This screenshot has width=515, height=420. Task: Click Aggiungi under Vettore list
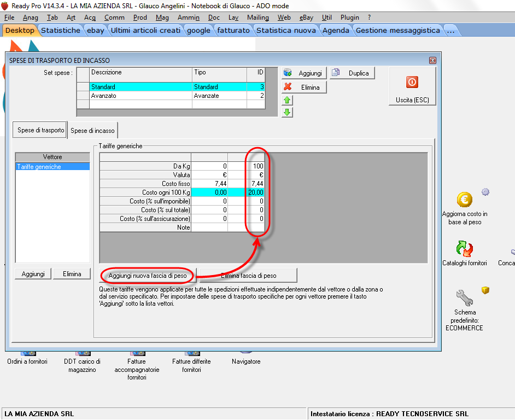click(33, 274)
